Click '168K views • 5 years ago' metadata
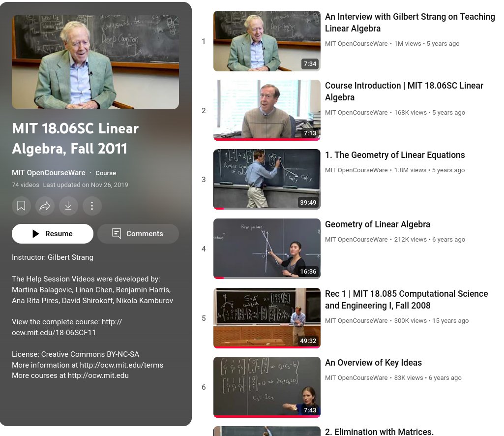This screenshot has width=504, height=436. tap(430, 112)
